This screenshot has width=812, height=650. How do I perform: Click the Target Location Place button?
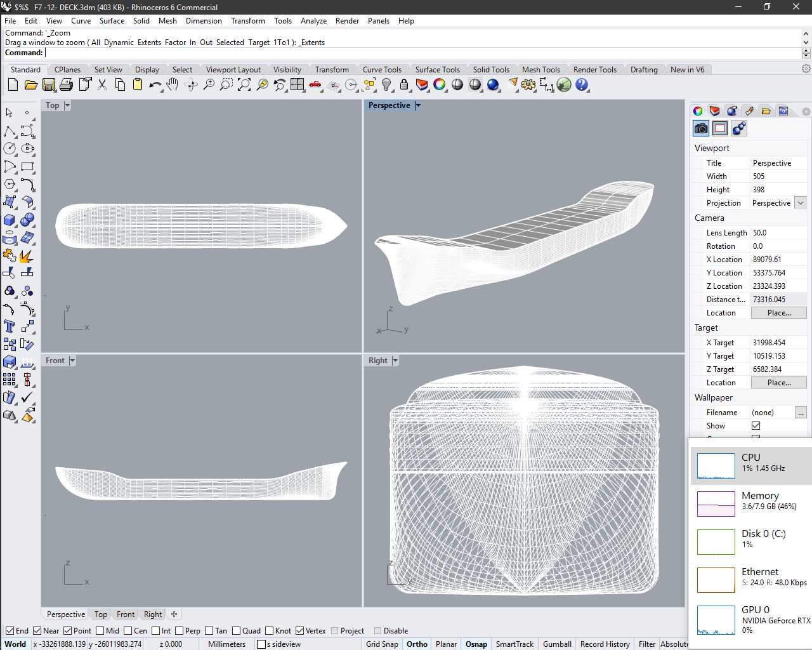click(779, 383)
